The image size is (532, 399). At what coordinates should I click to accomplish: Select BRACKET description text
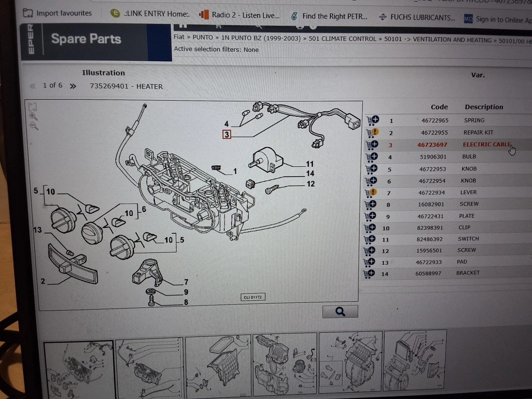point(468,273)
